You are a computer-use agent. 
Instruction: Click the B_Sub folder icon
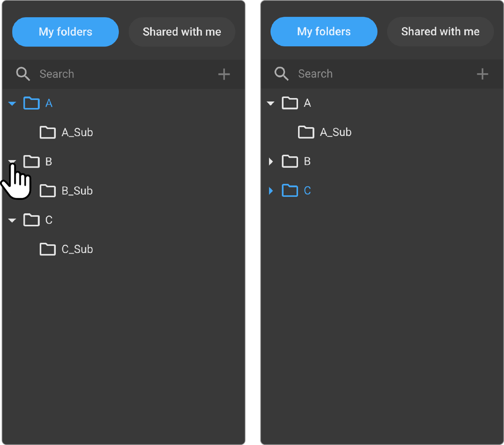tap(48, 191)
